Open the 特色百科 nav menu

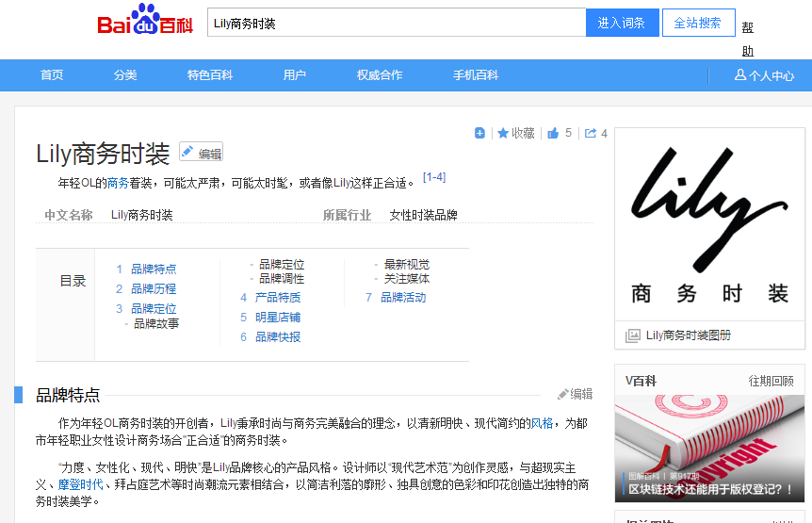pyautogui.click(x=210, y=75)
